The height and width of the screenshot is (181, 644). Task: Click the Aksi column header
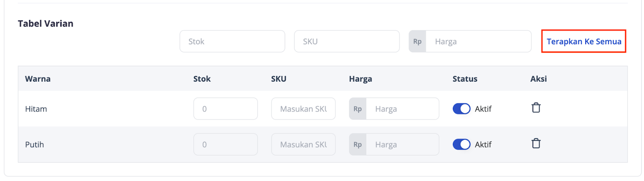538,79
